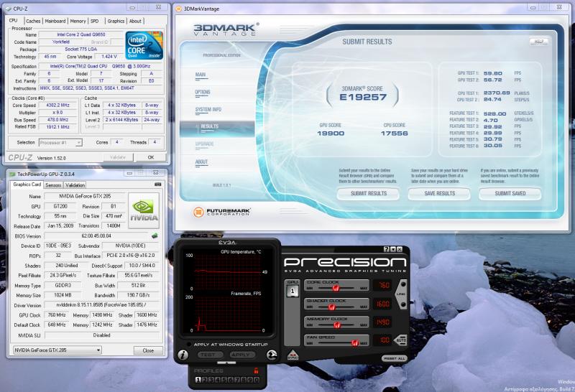Click the Core Clock slider handle
The image size is (575, 392).
(x=336, y=289)
